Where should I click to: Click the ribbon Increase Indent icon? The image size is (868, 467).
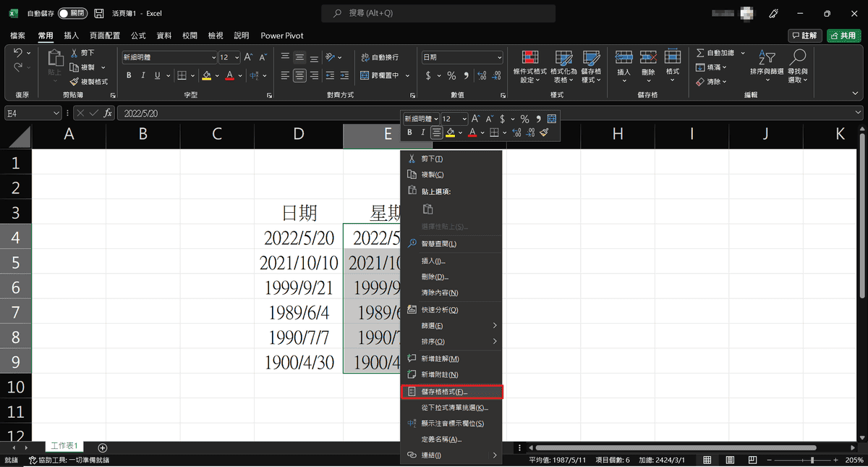(346, 75)
